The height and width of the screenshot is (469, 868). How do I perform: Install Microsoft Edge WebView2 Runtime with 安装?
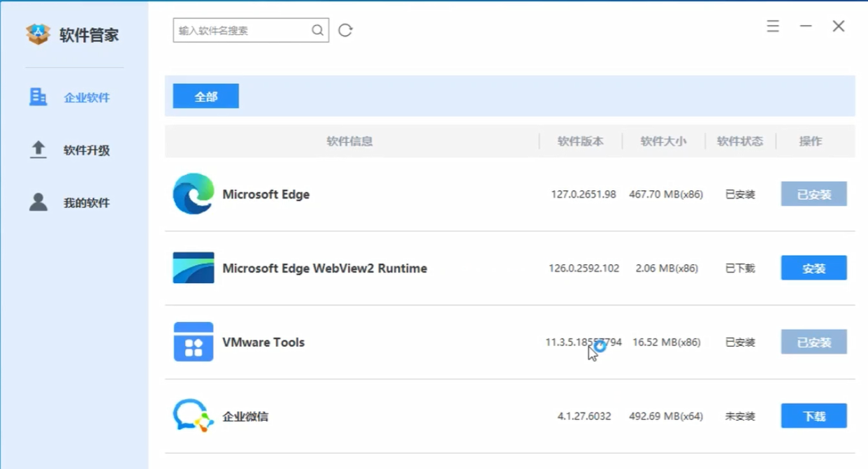(x=814, y=268)
